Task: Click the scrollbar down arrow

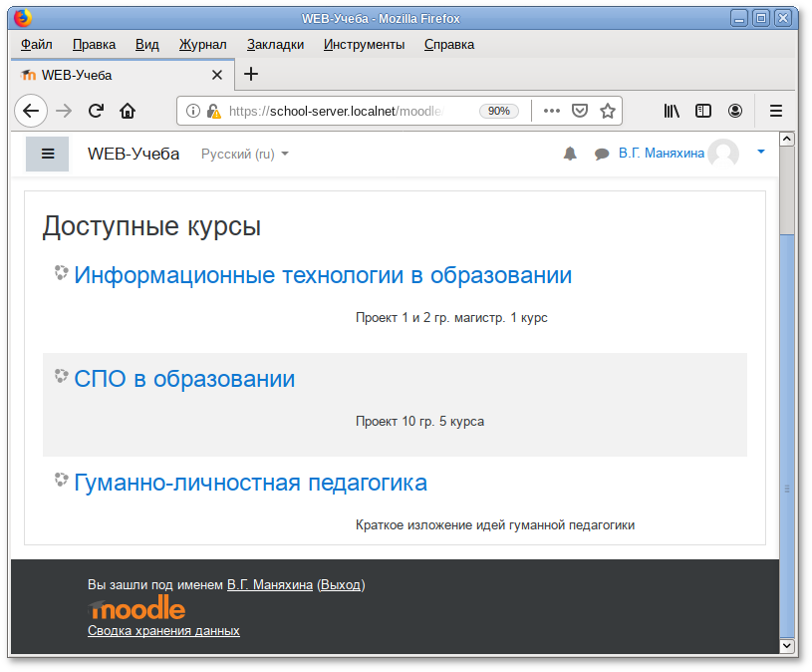Action: coord(787,645)
